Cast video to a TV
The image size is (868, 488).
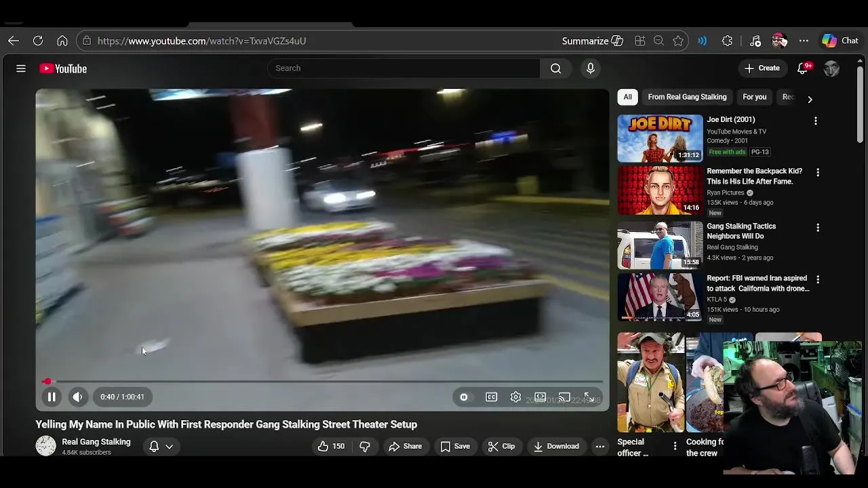click(x=564, y=397)
